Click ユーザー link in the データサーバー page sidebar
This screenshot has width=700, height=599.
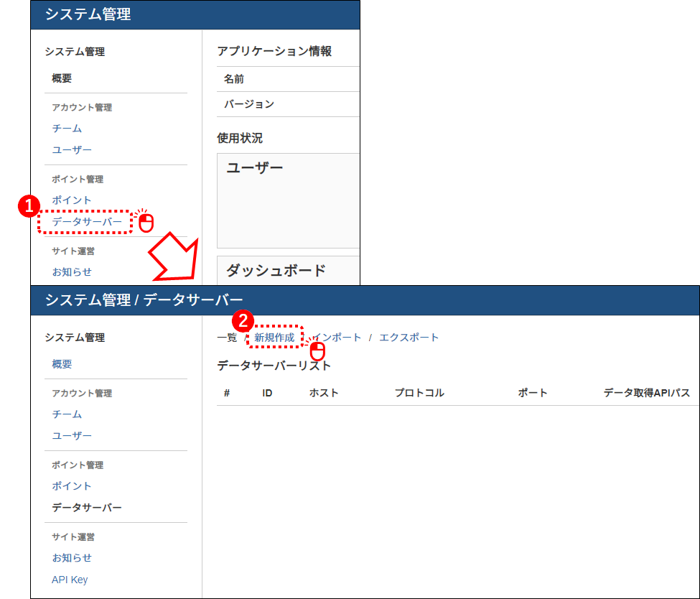pyautogui.click(x=72, y=435)
